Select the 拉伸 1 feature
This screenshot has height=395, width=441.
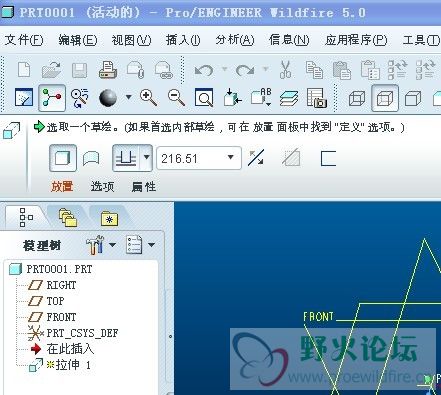tap(60, 365)
